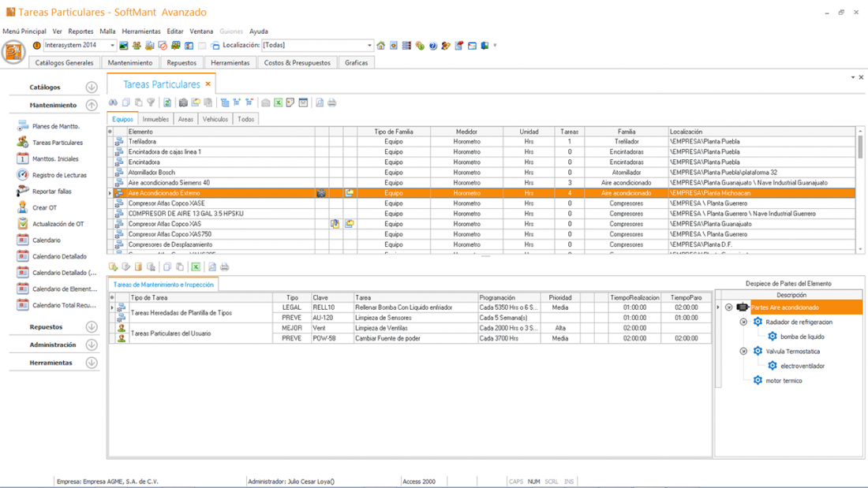Expand the Repuestos sidebar section
Viewport: 868px width, 488px height.
[x=92, y=327]
